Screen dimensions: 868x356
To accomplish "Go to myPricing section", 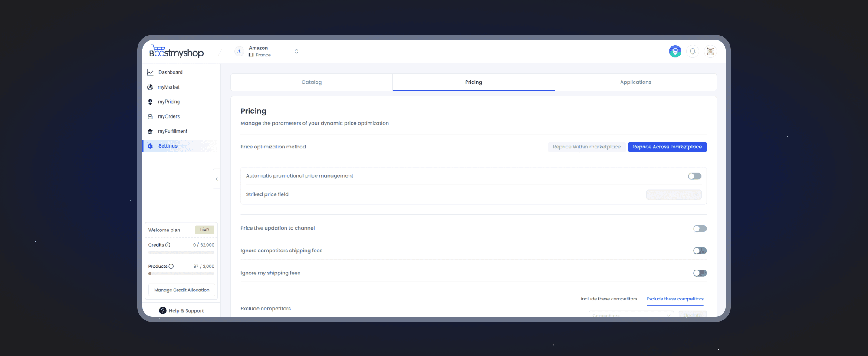I will click(168, 102).
